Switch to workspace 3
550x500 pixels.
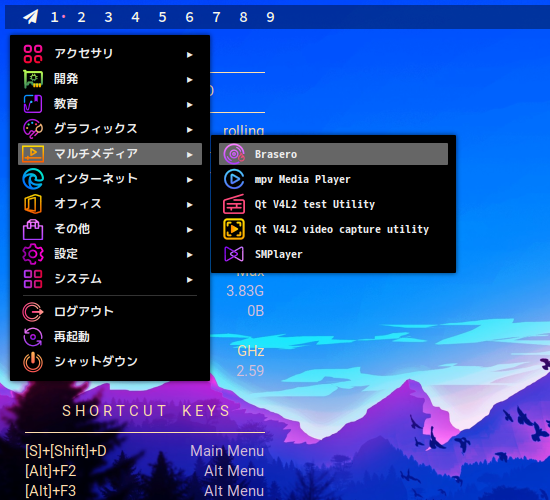[x=108, y=17]
